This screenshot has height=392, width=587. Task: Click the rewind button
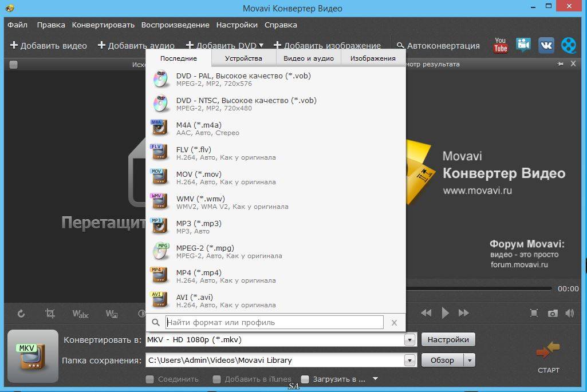[426, 313]
